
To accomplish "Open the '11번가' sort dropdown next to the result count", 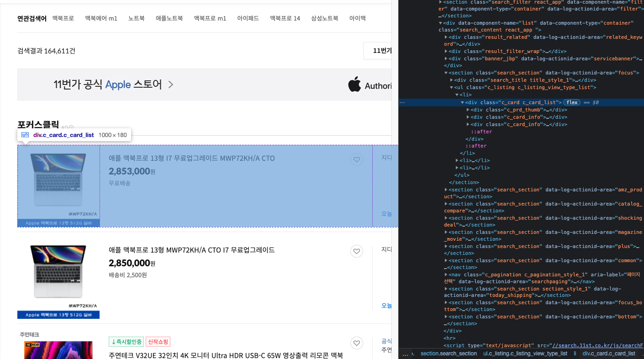I will [x=378, y=51].
